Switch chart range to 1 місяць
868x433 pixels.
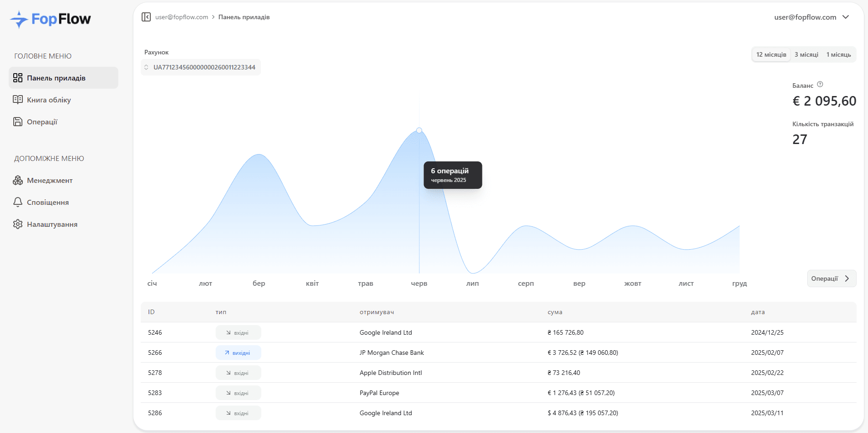pos(838,54)
